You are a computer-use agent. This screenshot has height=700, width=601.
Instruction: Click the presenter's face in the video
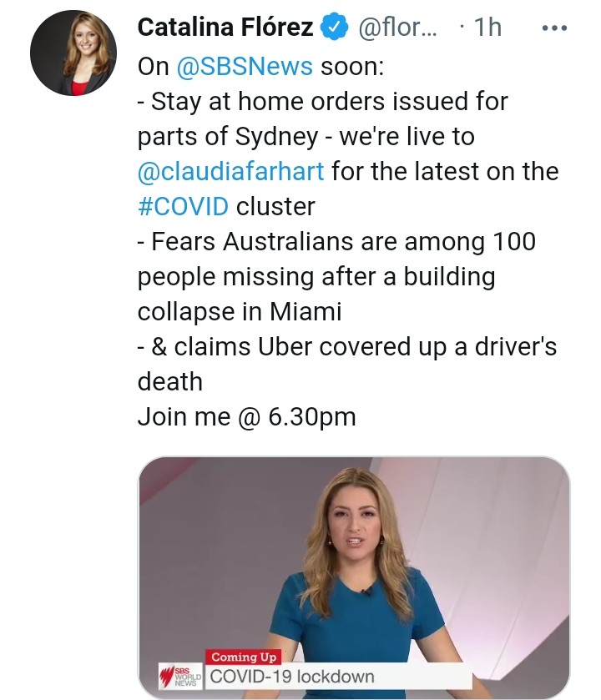click(355, 532)
